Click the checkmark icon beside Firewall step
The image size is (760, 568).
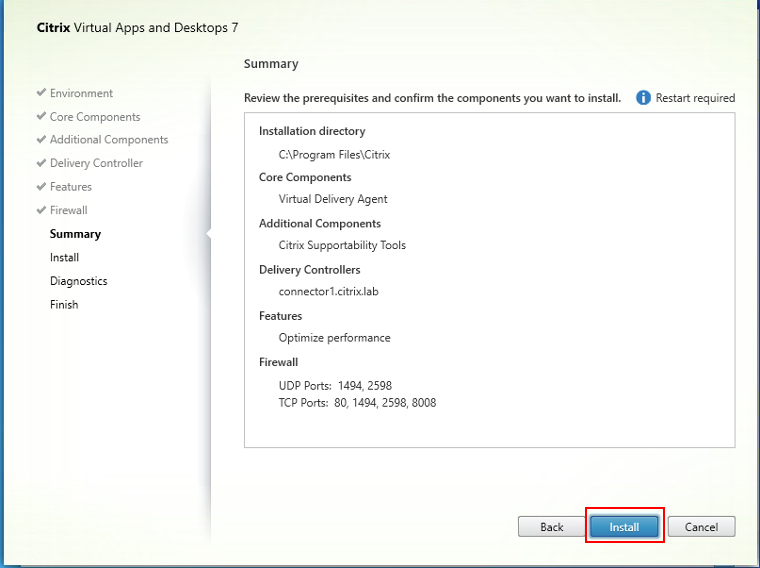41,210
